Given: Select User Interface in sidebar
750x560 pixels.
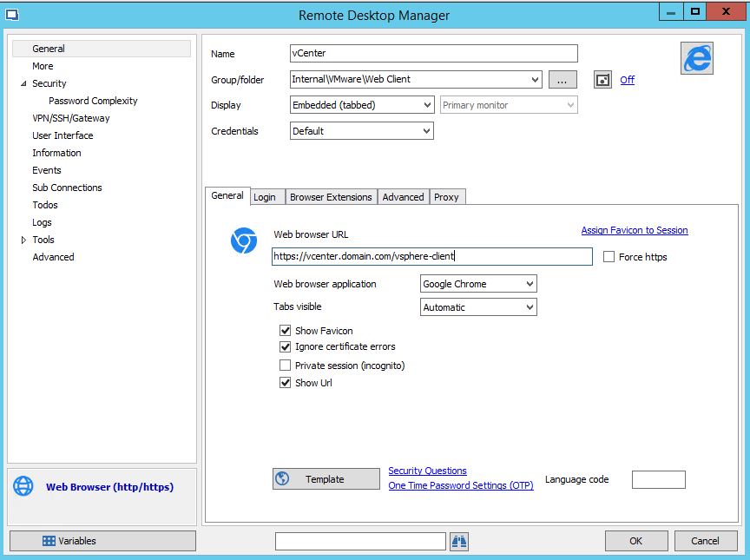Looking at the screenshot, I should [x=62, y=135].
